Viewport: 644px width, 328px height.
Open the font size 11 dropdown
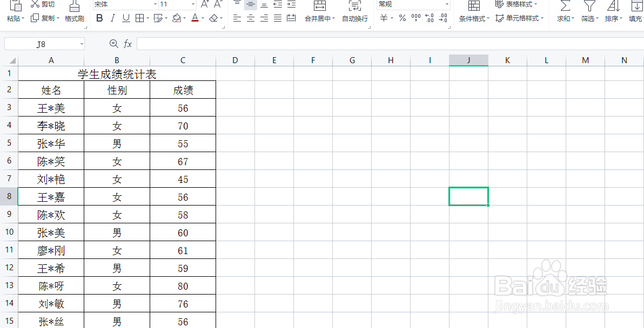193,4
